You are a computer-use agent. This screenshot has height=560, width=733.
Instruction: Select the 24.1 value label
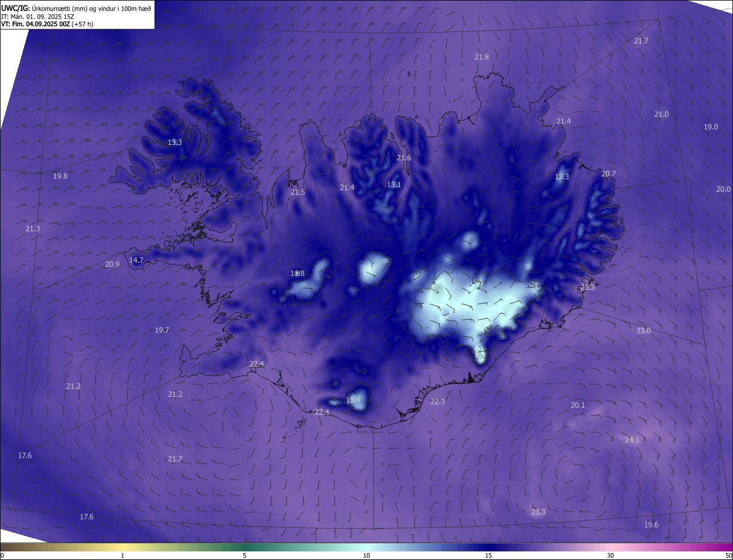point(632,440)
